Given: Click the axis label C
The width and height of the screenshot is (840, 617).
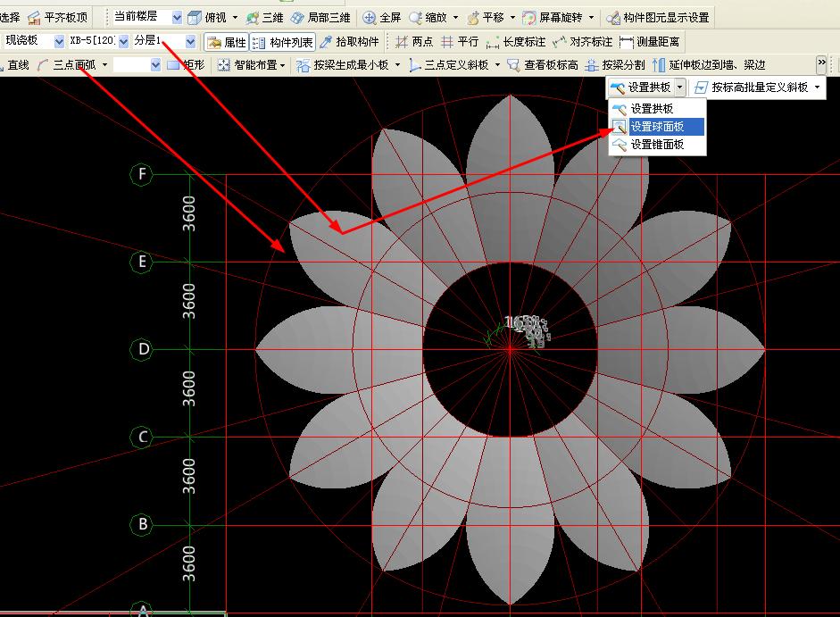Looking at the screenshot, I should (x=141, y=437).
